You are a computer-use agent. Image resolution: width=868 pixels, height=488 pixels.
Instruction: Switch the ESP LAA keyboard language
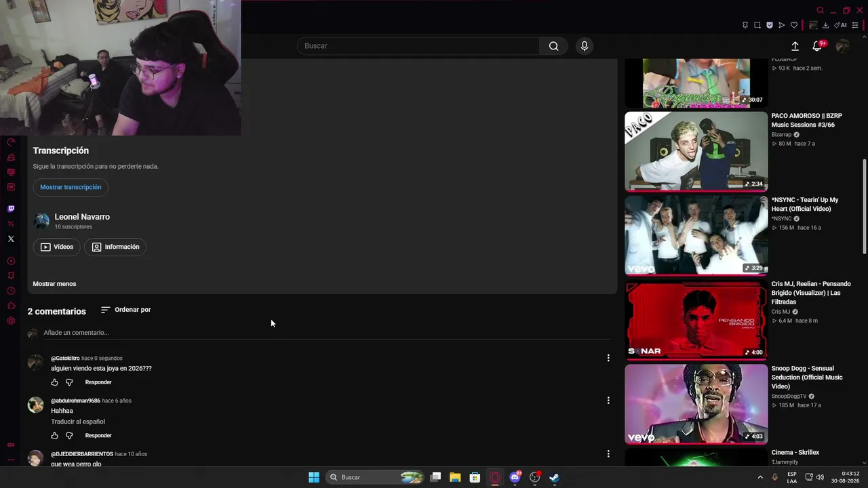[792, 477]
